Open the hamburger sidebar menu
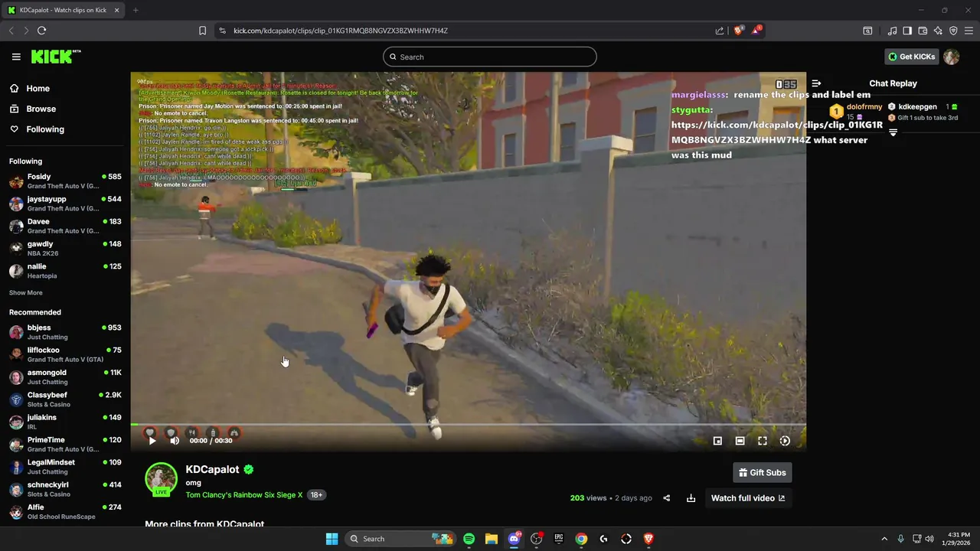 pos(16,57)
